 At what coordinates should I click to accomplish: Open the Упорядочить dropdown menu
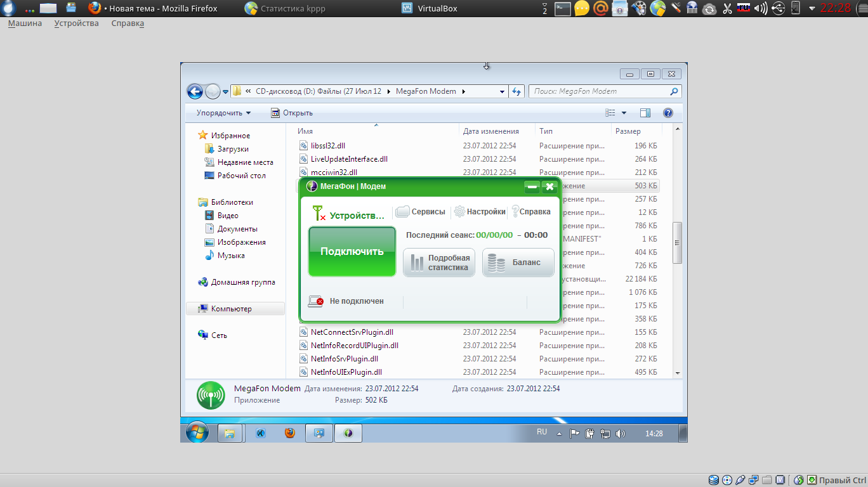tap(223, 113)
